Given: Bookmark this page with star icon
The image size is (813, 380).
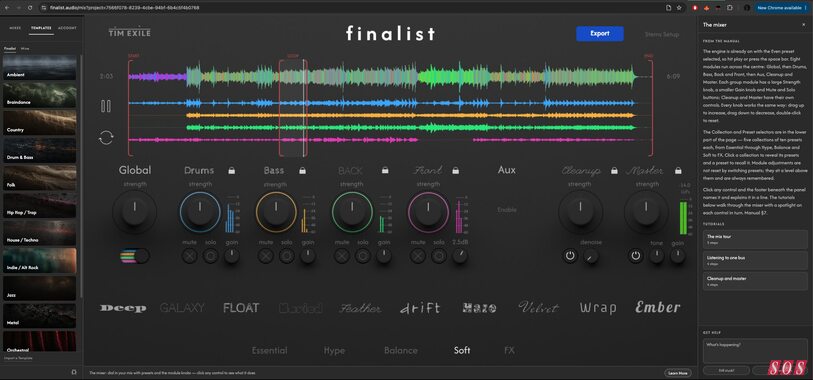Looking at the screenshot, I should pos(679,8).
